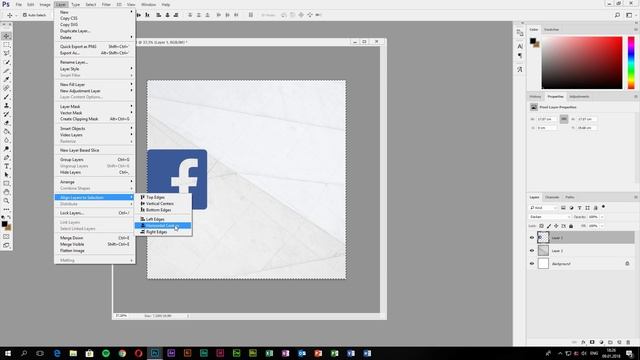Click the Quick Mask mode icon

(x=7, y=237)
